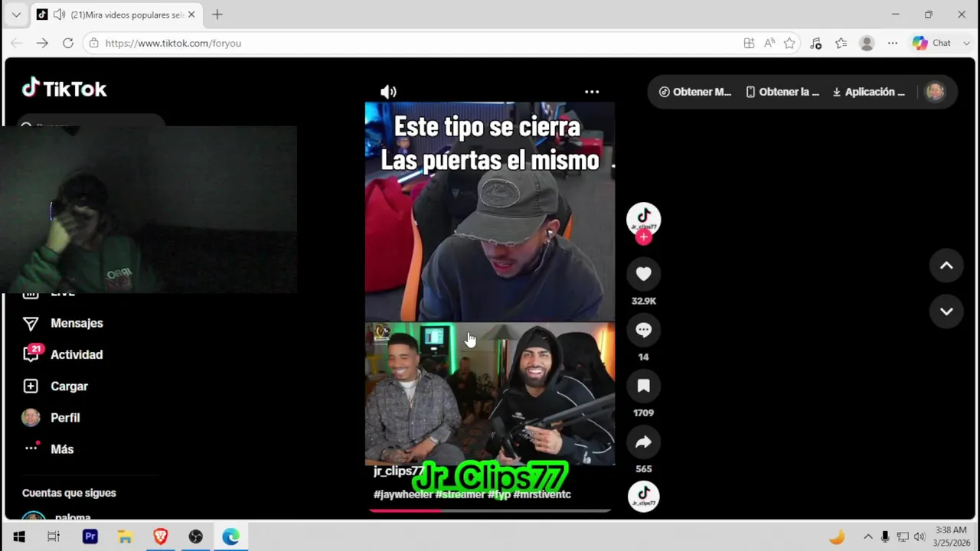
Task: Open File Explorer from the taskbar
Action: pos(125,537)
